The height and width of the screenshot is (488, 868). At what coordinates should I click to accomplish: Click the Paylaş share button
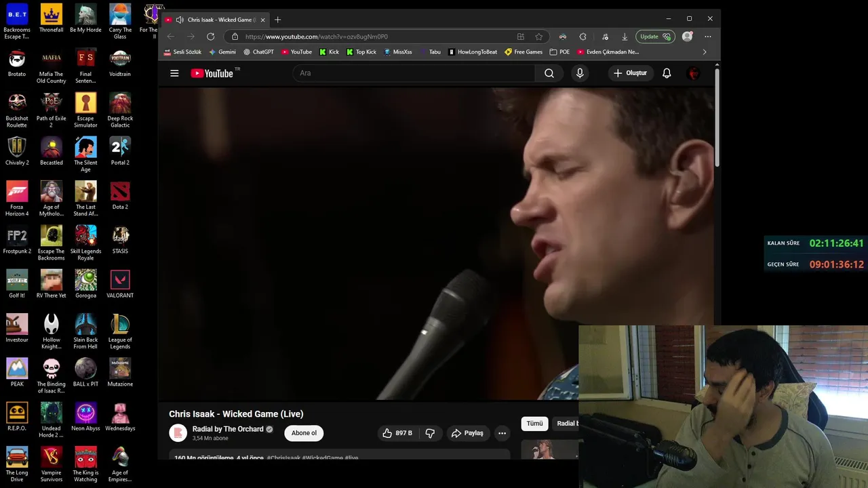tap(468, 433)
